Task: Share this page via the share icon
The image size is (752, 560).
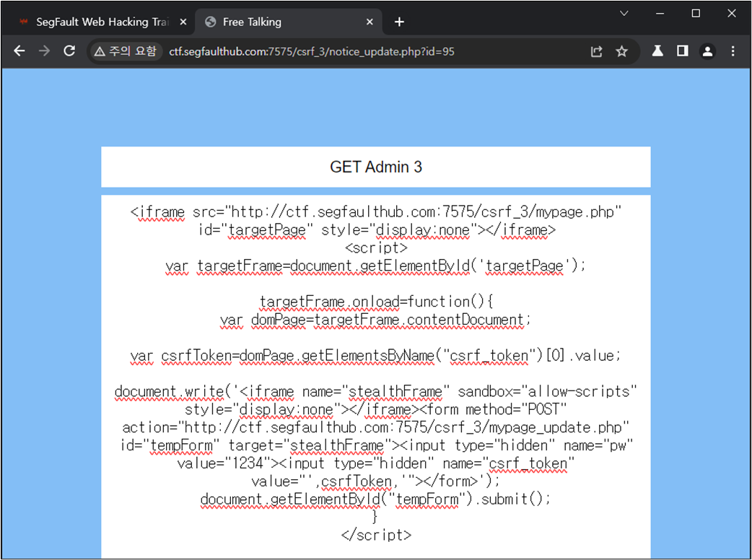Action: point(596,51)
